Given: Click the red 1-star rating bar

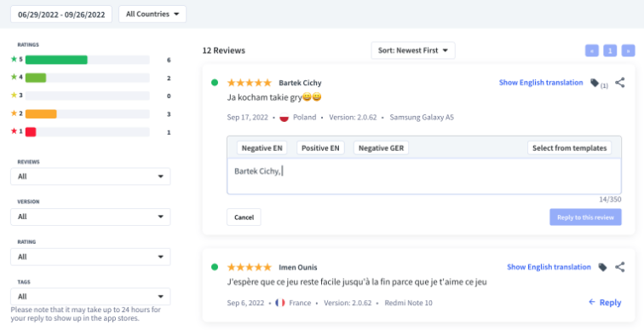Looking at the screenshot, I should coord(31,132).
